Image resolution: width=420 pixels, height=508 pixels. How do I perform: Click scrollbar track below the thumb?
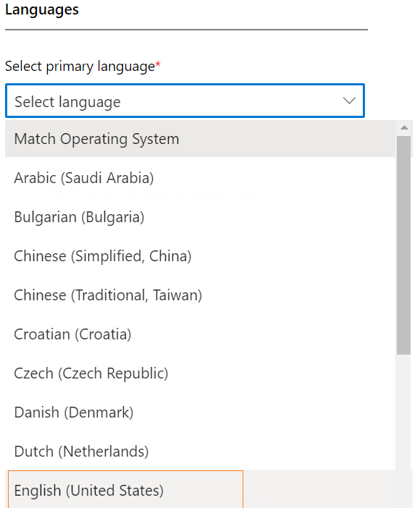pos(404,412)
